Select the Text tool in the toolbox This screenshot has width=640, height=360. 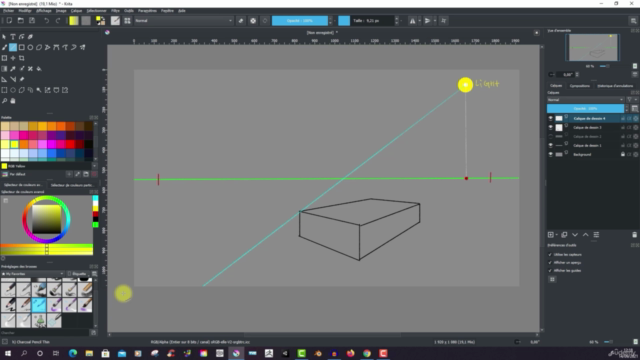point(13,37)
